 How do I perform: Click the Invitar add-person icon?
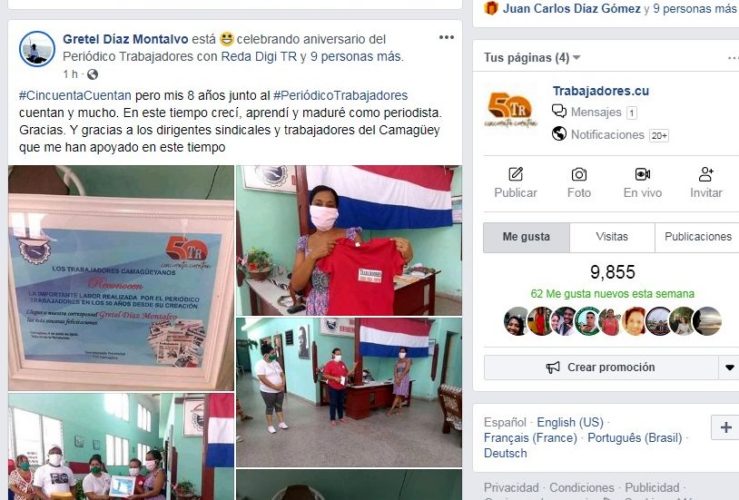point(706,174)
